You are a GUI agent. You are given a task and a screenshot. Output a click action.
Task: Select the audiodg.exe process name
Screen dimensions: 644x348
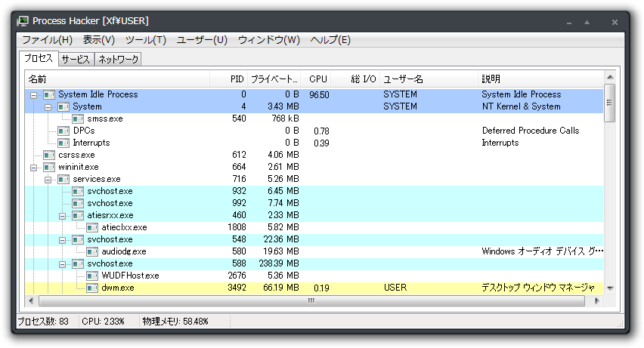coord(124,251)
